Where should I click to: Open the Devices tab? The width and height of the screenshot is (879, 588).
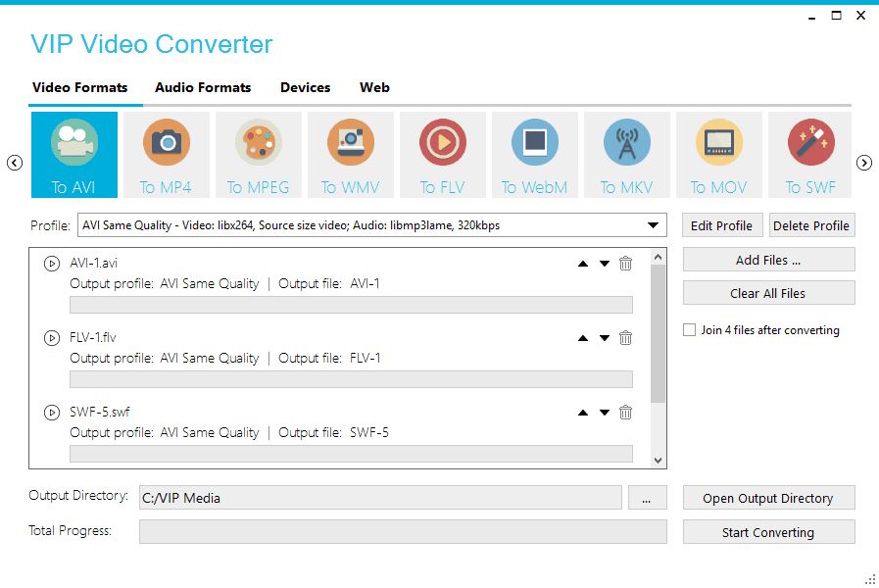pos(305,87)
